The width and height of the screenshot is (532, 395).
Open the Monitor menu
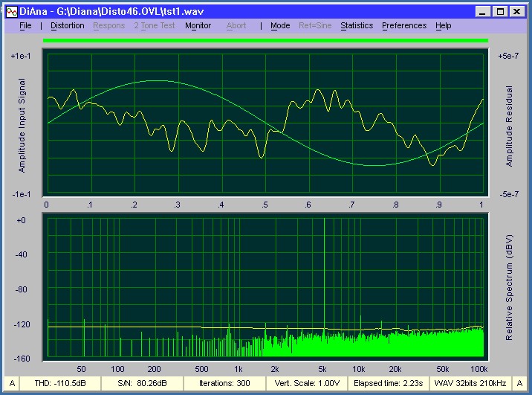[x=198, y=25]
